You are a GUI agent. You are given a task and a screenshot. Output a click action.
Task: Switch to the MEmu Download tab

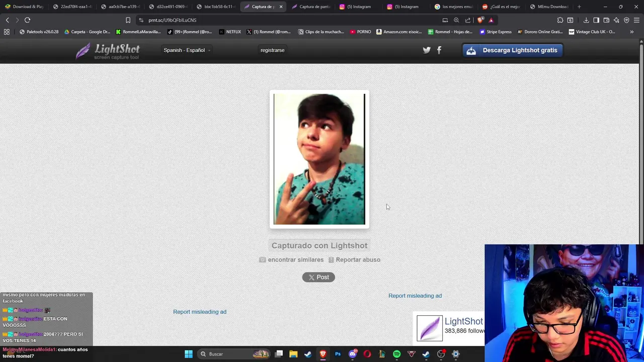549,7
